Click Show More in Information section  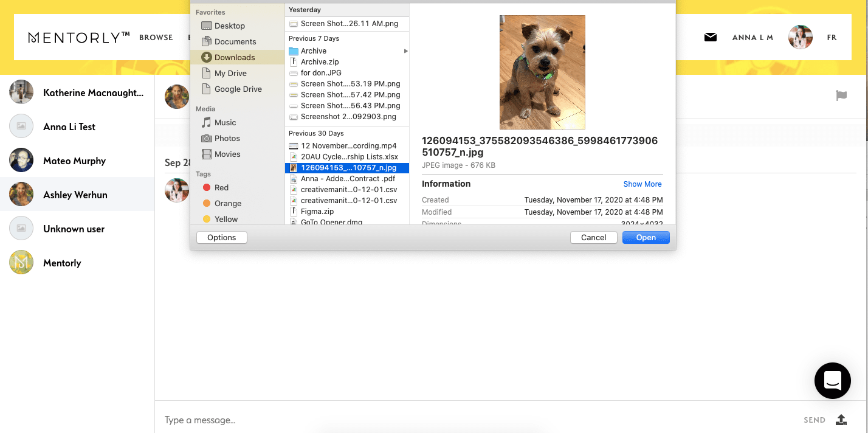(642, 184)
